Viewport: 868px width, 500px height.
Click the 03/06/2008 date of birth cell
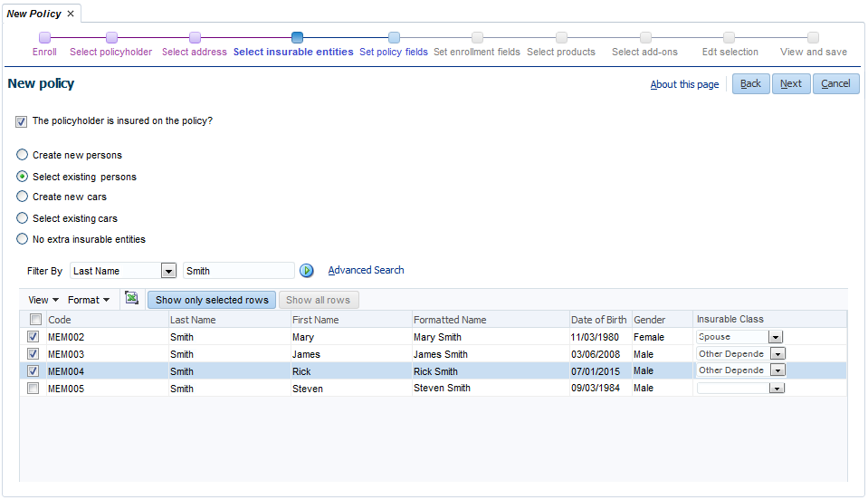point(596,354)
